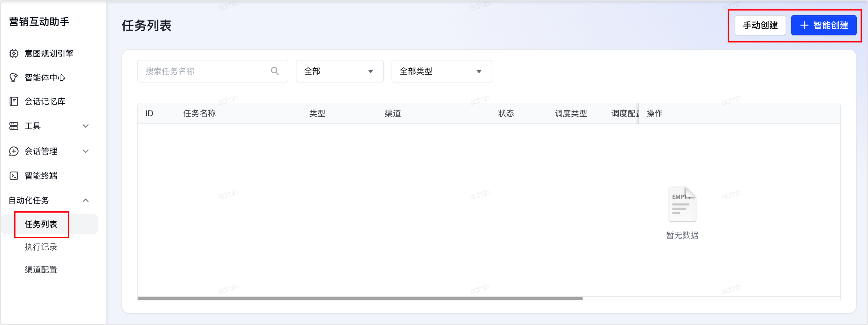Click the 工具 menu label

coord(32,126)
